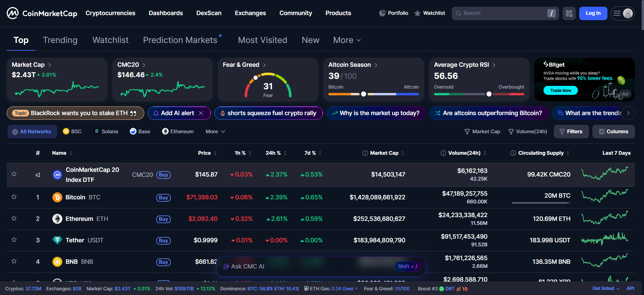Expand the More networks dropdown
644x295 pixels.
point(215,132)
